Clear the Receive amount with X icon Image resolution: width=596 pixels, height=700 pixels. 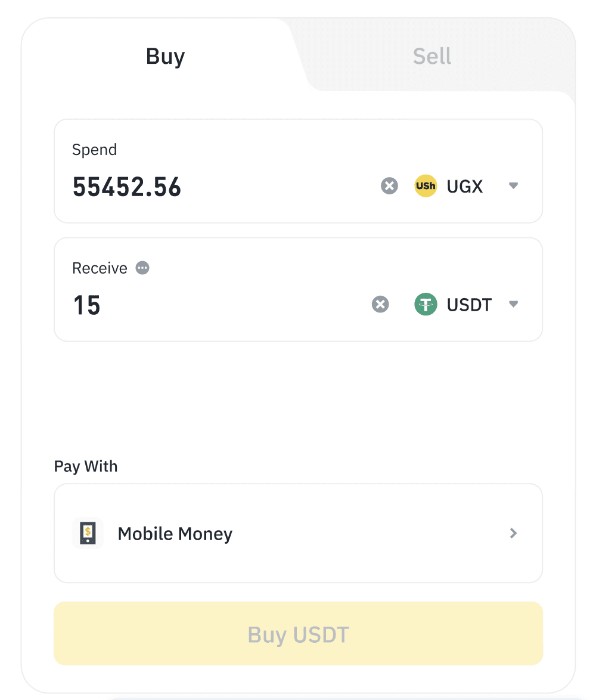380,305
